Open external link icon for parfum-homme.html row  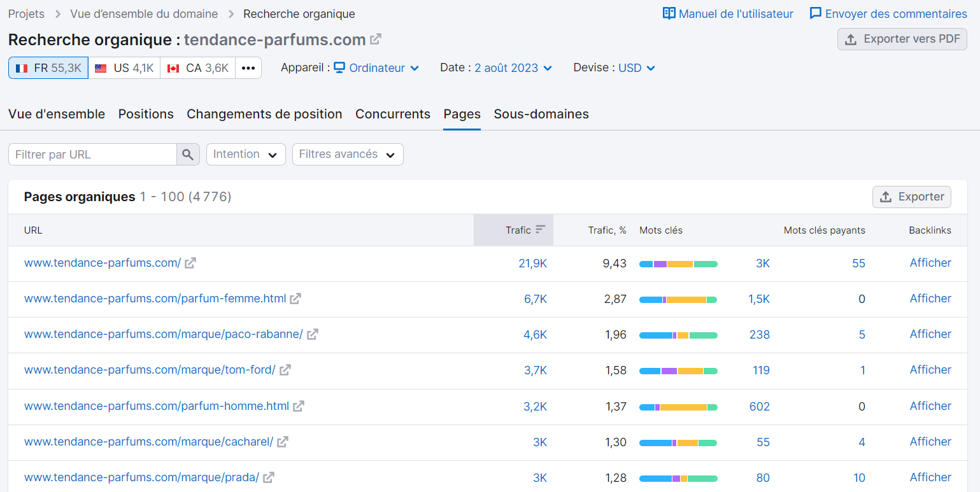coord(299,406)
